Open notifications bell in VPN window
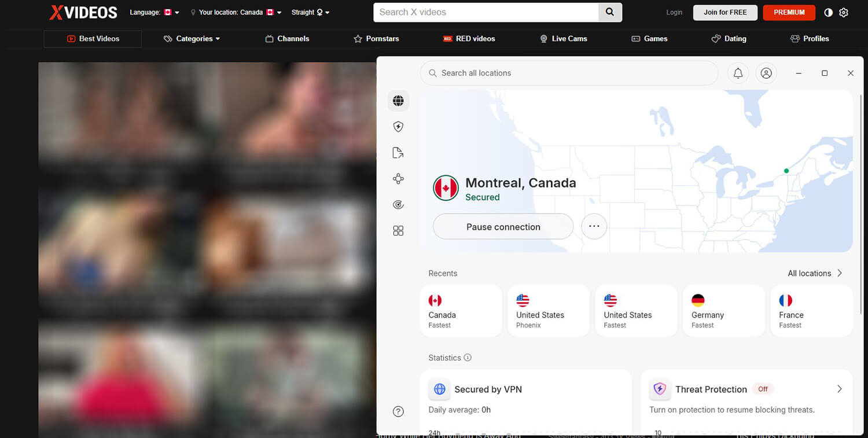Screen dimensions: 868x438 click(738, 73)
